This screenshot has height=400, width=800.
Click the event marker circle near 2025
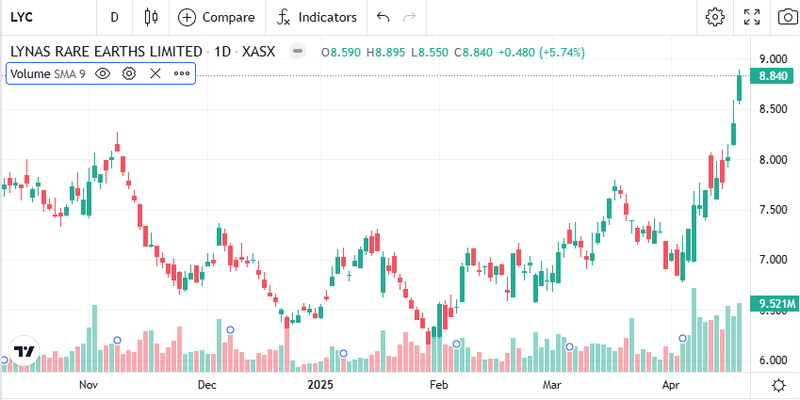343,354
